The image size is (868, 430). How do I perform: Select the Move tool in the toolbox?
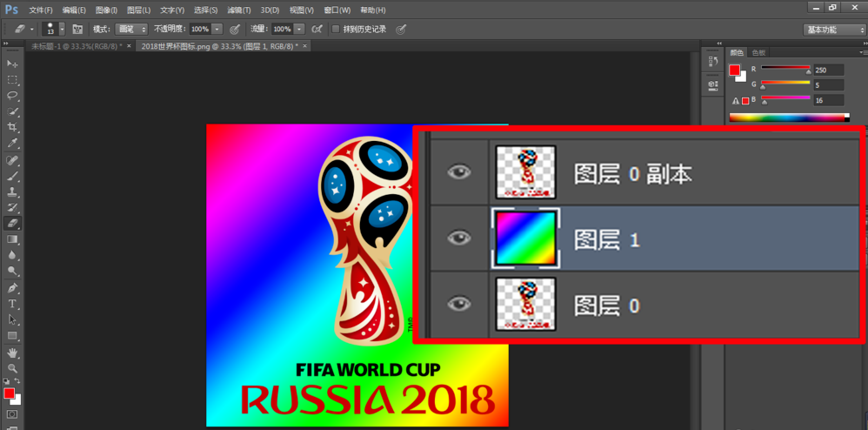tap(12, 64)
